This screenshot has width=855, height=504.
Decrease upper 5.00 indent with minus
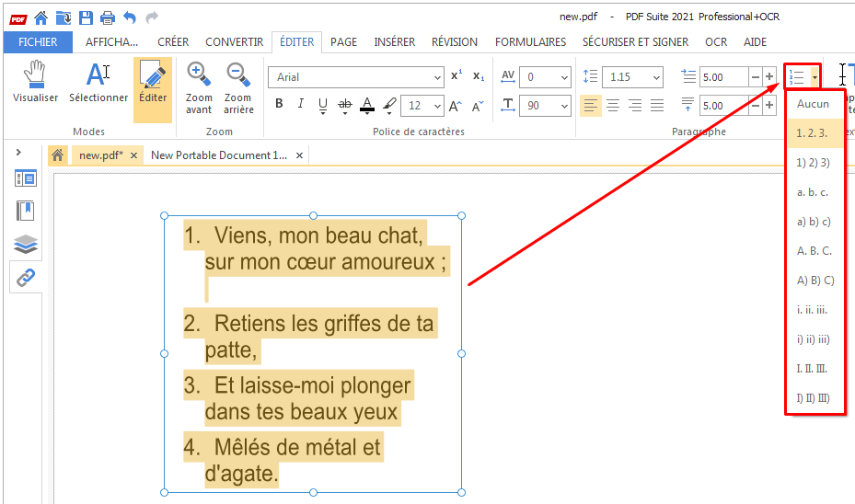point(756,77)
